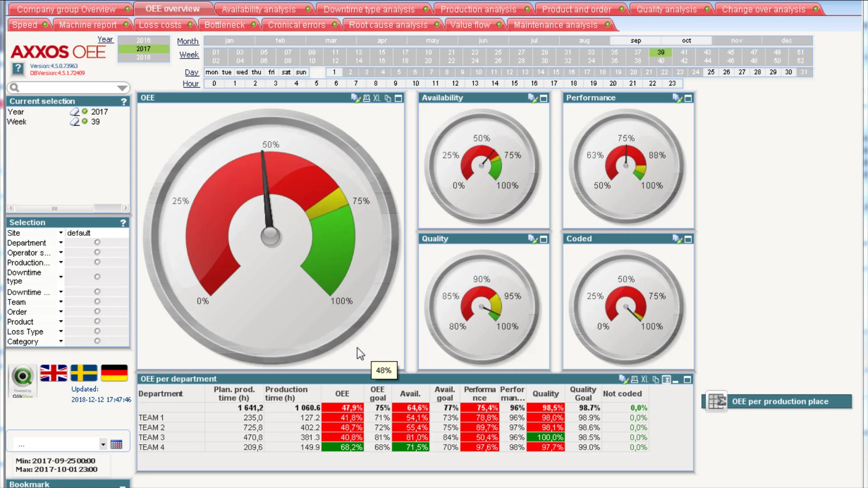
Task: Toggle the Team selection indicator
Action: (x=97, y=302)
